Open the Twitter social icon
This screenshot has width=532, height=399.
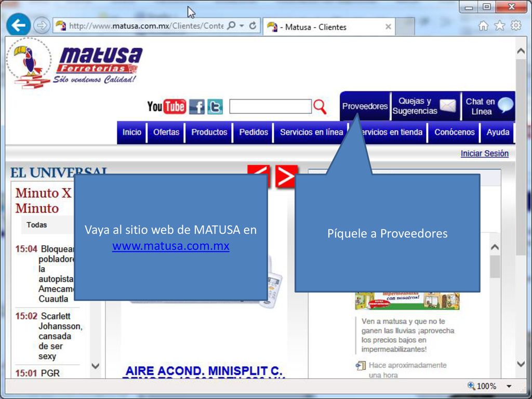(215, 107)
